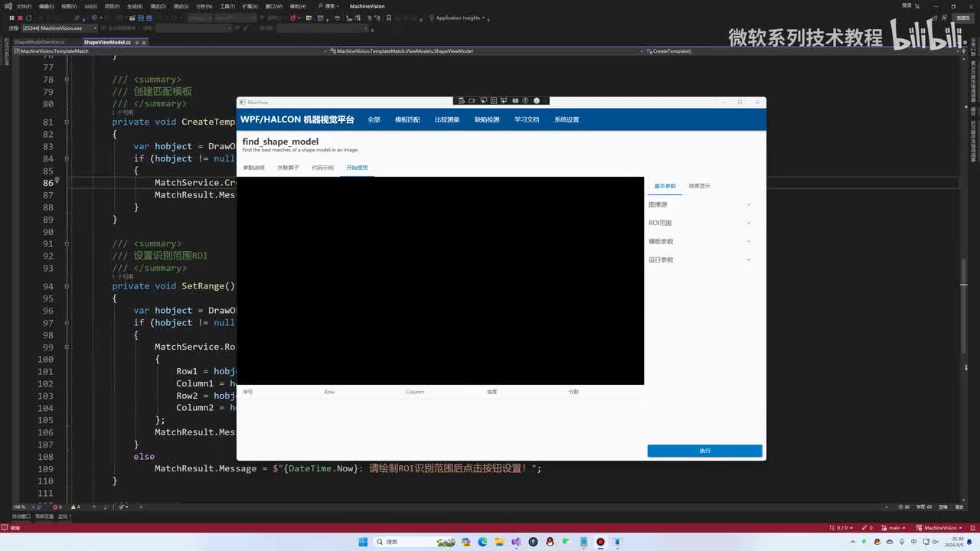Open the 工具(T) menu
980x551 pixels.
pyautogui.click(x=227, y=6)
